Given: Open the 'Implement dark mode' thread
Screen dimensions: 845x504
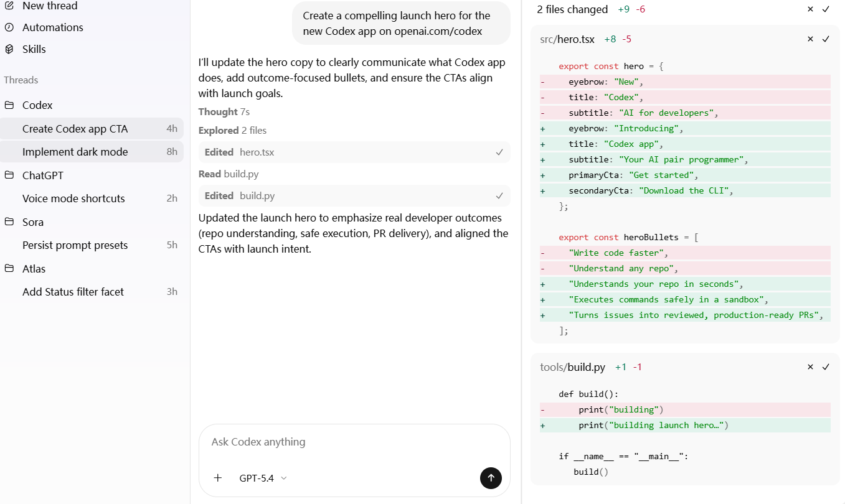Looking at the screenshot, I should [92, 152].
